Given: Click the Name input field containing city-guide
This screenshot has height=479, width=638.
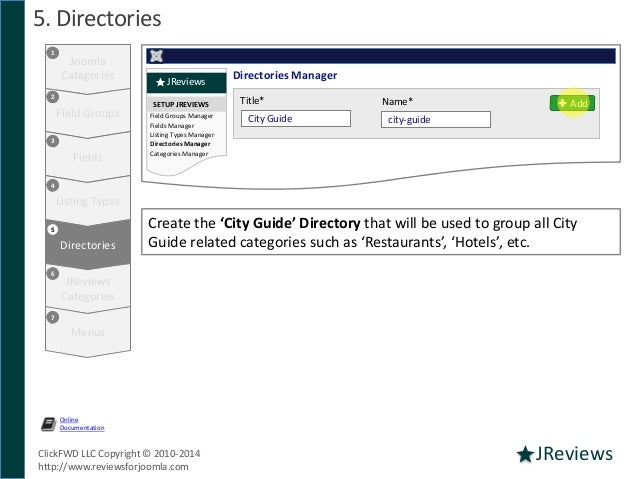Looking at the screenshot, I should [436, 120].
